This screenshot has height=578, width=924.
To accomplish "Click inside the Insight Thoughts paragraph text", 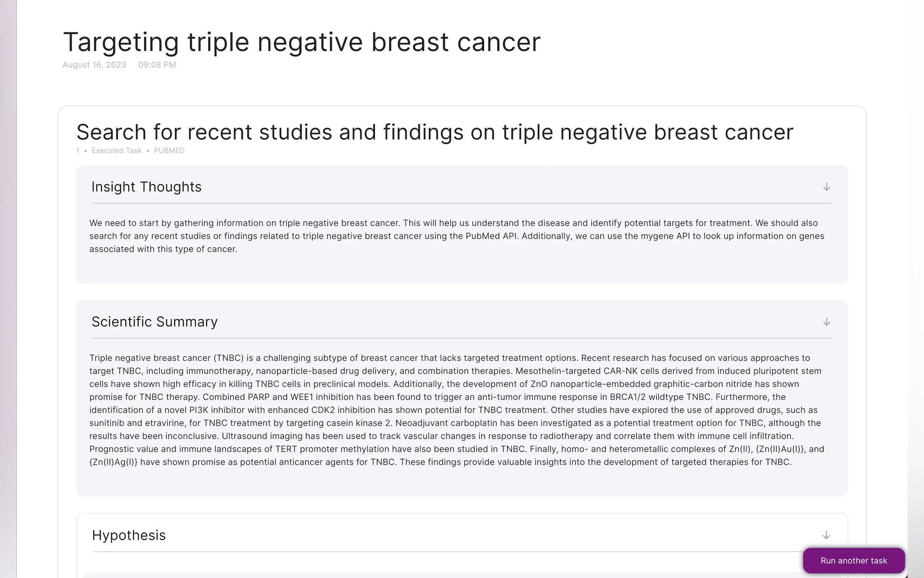I will [457, 236].
